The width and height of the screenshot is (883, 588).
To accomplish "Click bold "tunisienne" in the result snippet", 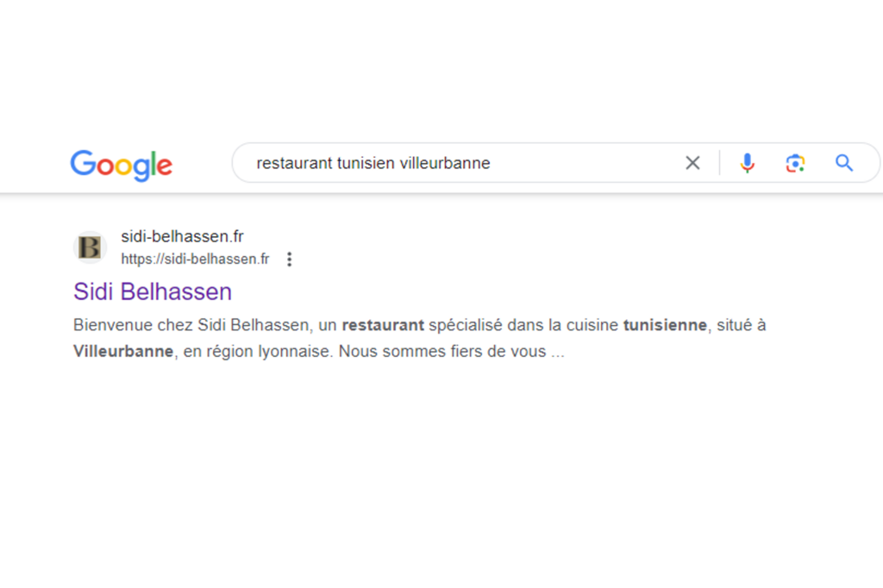I will pos(665,325).
